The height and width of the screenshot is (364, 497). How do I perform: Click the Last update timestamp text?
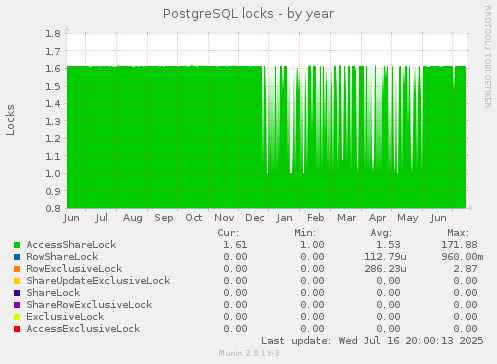372,341
